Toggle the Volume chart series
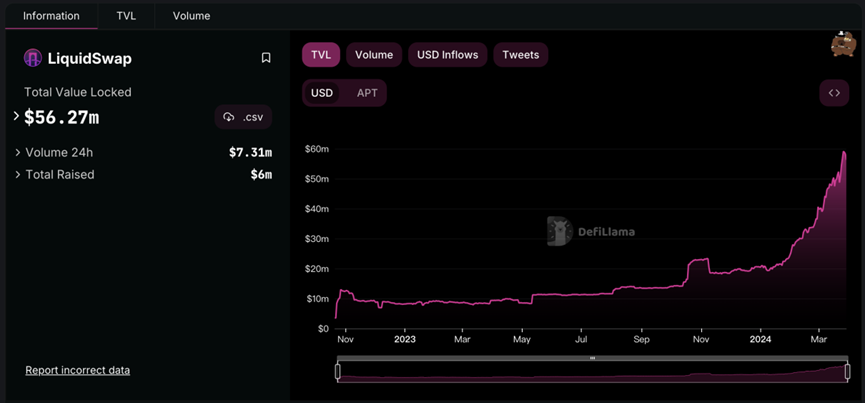 [374, 55]
